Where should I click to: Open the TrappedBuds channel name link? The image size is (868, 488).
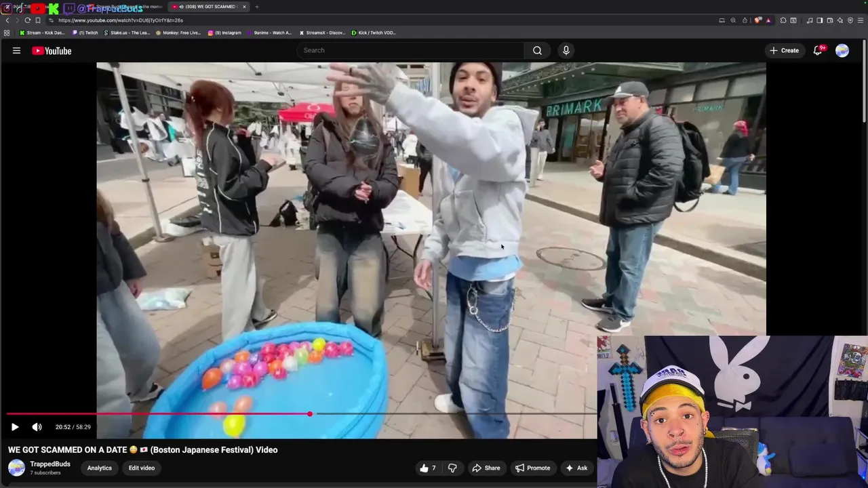coord(50,464)
